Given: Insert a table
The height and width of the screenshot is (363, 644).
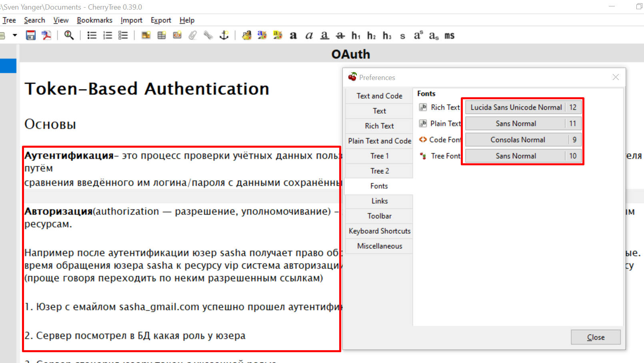Looking at the screenshot, I should pos(161,35).
